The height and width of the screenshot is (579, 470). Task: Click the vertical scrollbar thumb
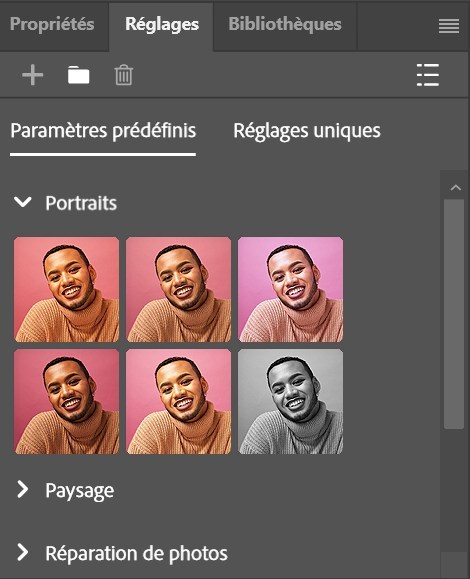tap(454, 314)
